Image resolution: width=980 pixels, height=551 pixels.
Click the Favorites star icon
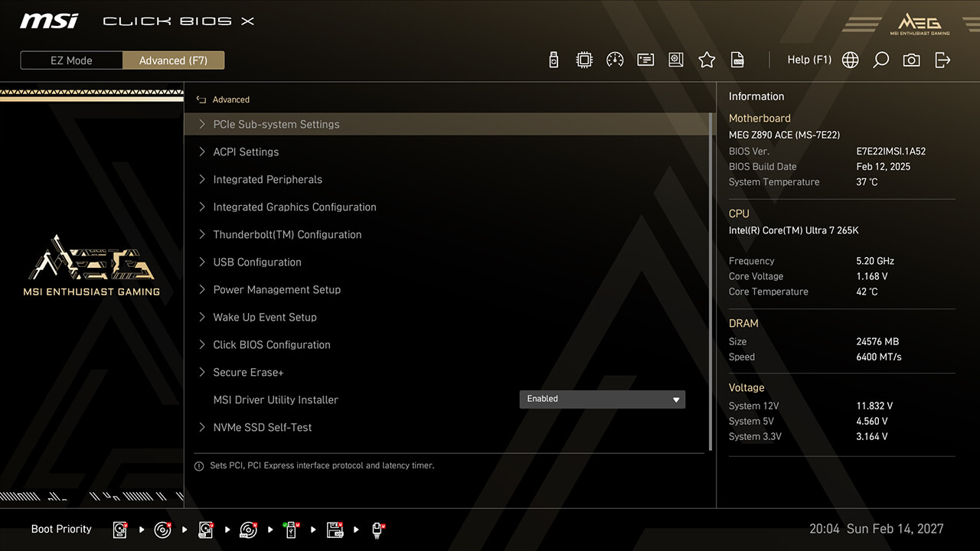tap(707, 60)
